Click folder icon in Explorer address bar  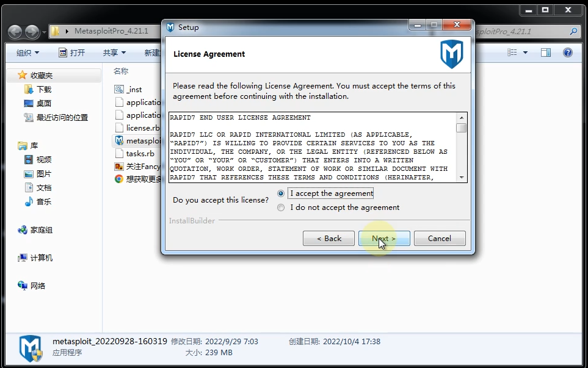click(55, 31)
